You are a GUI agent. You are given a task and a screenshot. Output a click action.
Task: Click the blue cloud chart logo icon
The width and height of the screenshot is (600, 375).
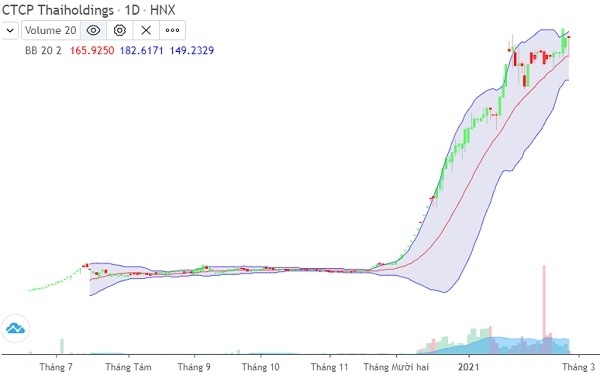[15, 328]
